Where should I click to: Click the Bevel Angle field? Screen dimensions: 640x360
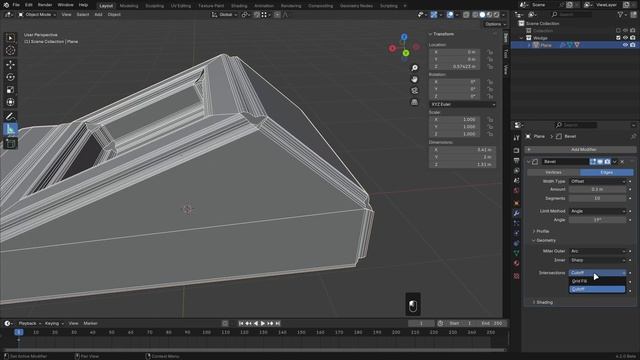click(x=598, y=220)
